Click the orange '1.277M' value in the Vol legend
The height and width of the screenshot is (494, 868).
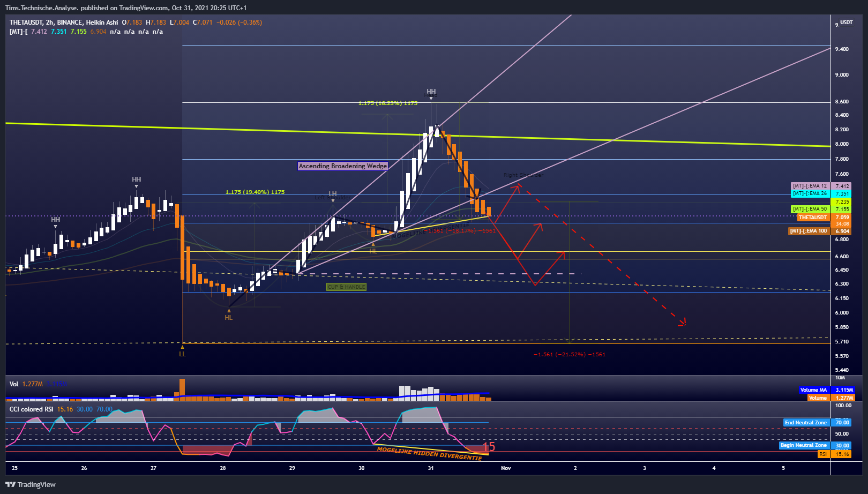click(32, 384)
